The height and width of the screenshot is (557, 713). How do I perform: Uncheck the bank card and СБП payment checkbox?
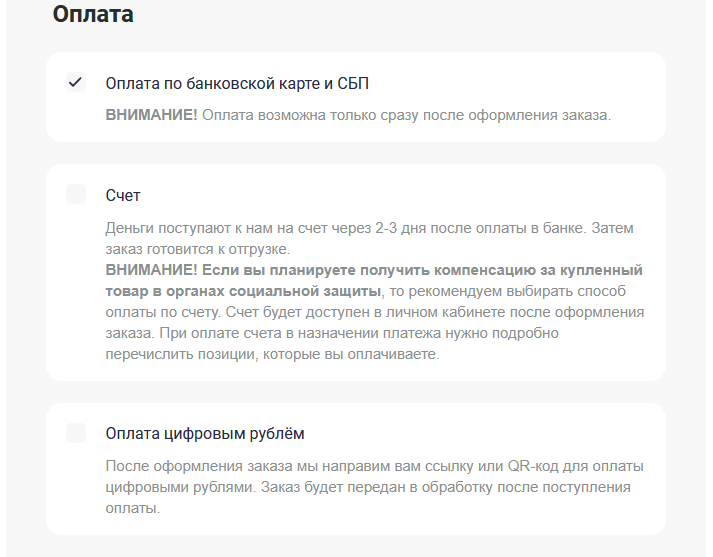coord(76,82)
